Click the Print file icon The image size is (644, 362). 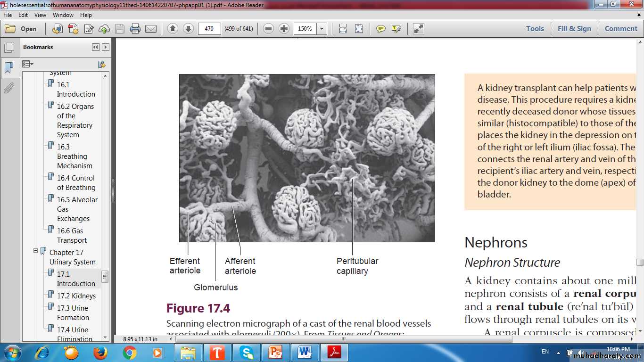pyautogui.click(x=135, y=29)
